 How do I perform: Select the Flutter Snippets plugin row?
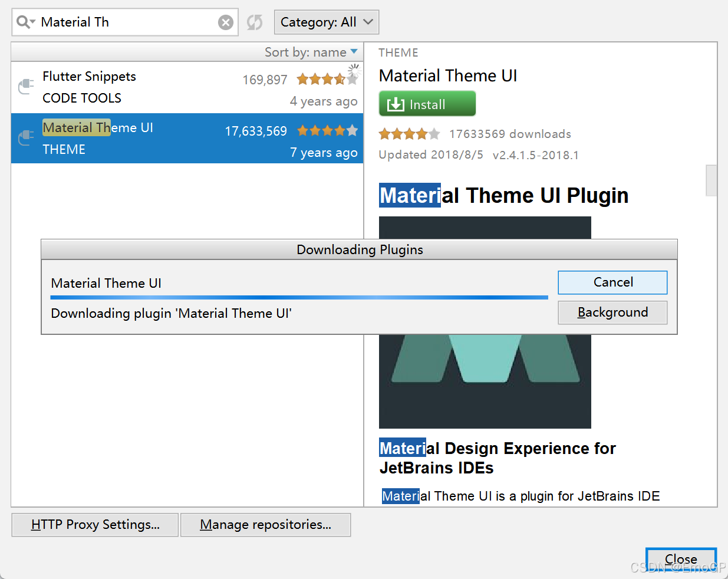pyautogui.click(x=187, y=87)
